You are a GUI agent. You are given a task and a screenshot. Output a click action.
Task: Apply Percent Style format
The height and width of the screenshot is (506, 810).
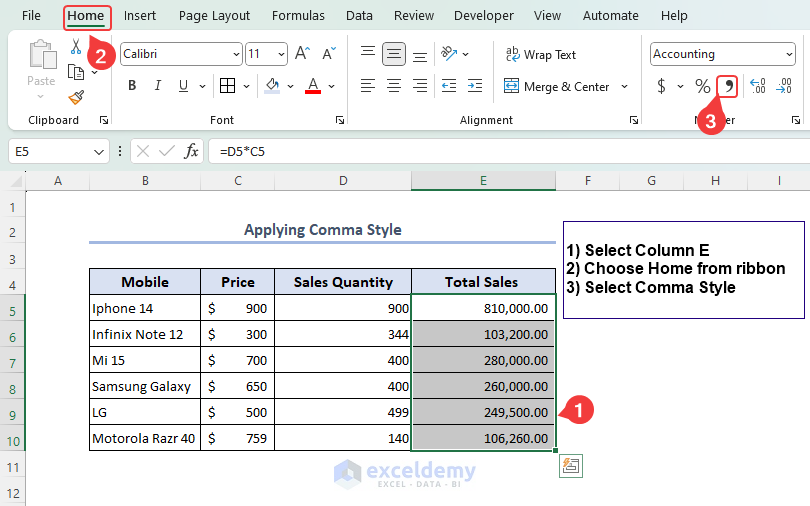click(702, 87)
